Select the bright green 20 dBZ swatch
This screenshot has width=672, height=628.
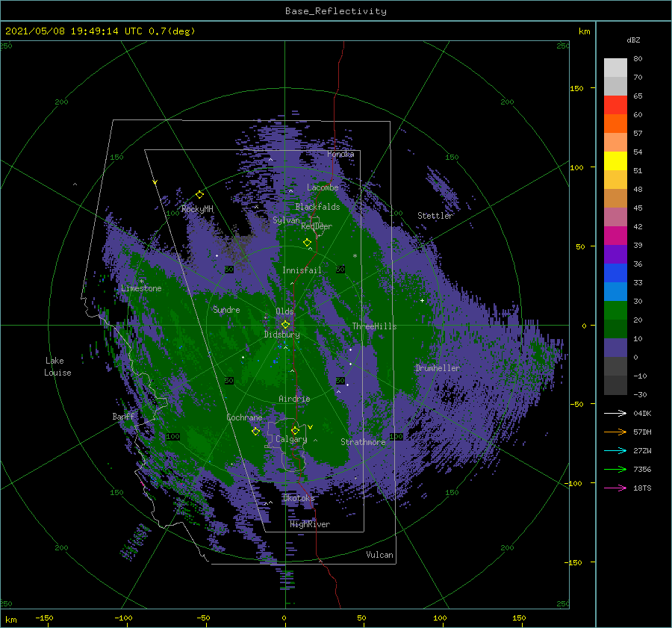615,311
